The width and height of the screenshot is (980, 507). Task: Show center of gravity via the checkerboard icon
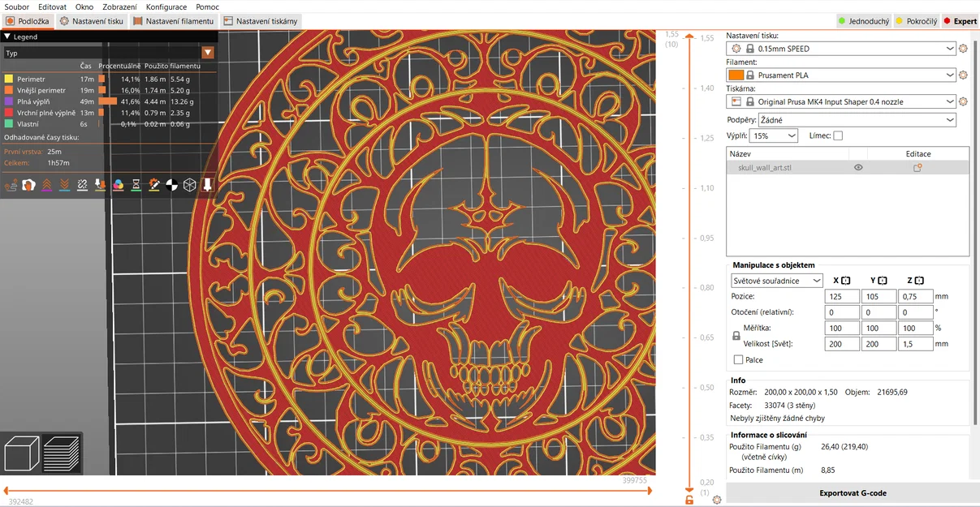[171, 185]
